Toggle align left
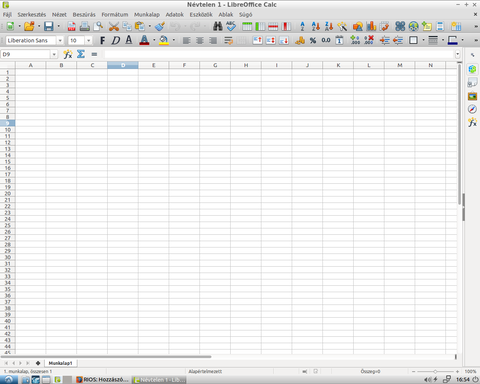Image resolution: width=480 pixels, height=384 pixels. coord(187,40)
